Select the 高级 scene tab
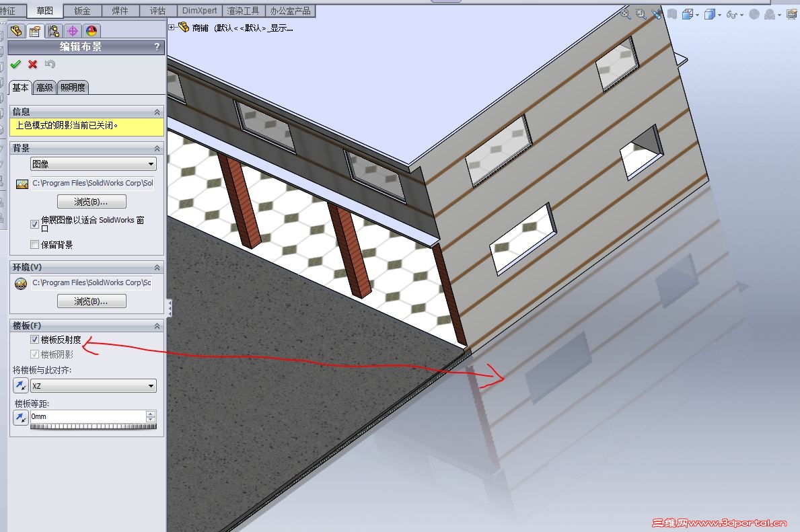 click(44, 87)
